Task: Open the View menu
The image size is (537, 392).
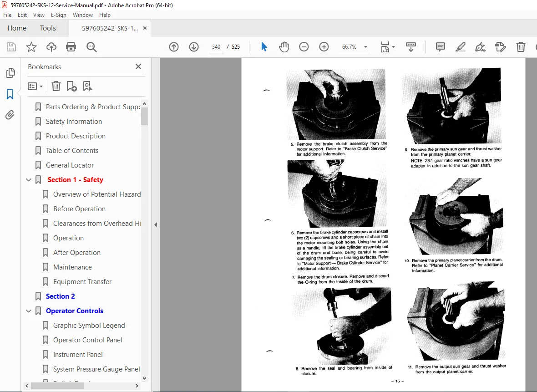Action: pos(39,15)
